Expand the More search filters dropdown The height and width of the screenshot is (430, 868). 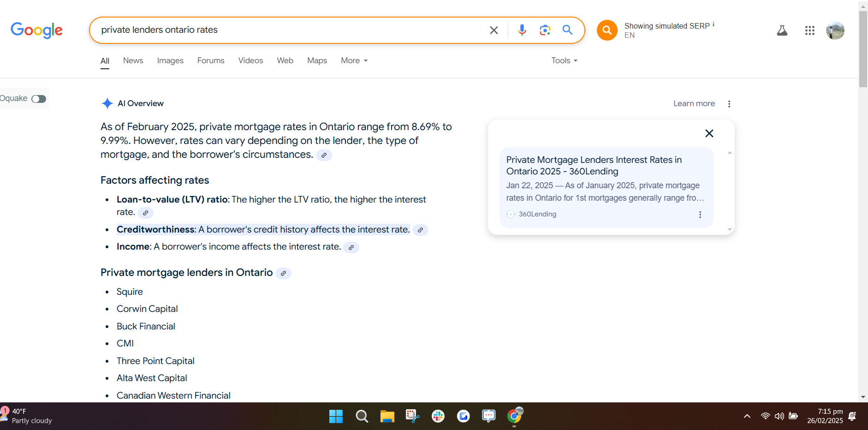[354, 60]
